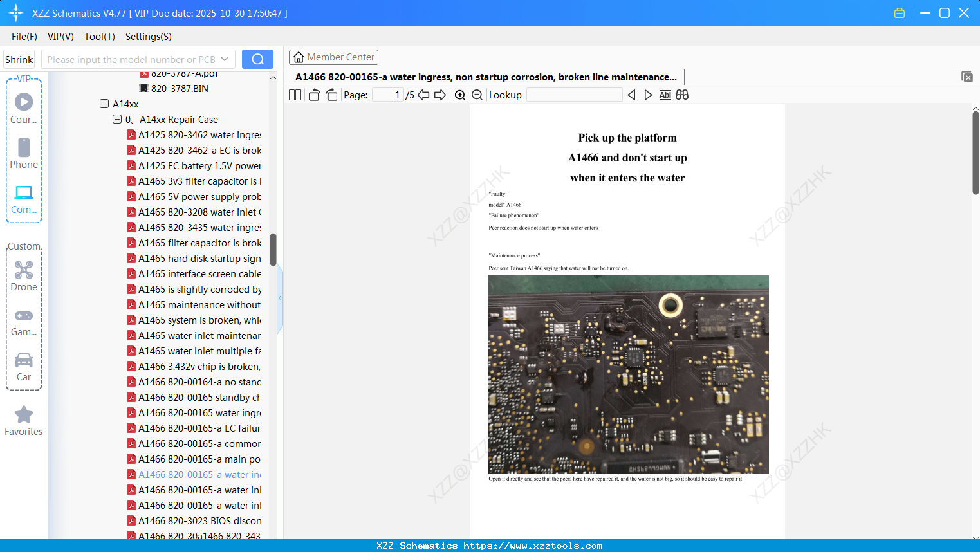Image resolution: width=980 pixels, height=552 pixels.
Task: Open A1465 interface screen cable file
Action: (199, 274)
